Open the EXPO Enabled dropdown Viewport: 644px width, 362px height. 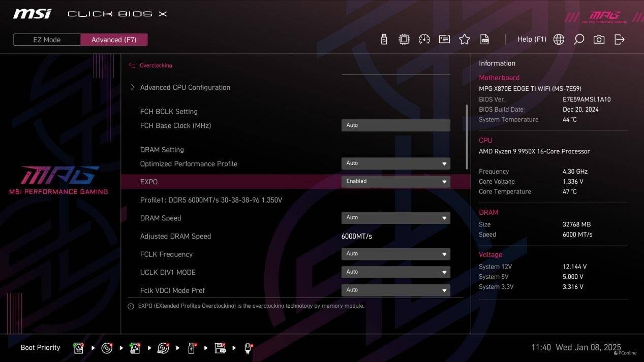point(395,181)
